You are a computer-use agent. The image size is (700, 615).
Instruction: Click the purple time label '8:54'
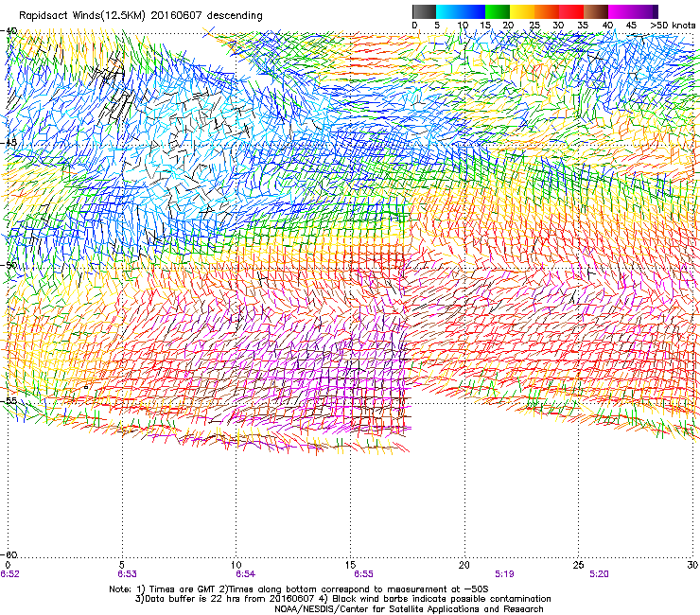coord(246,574)
